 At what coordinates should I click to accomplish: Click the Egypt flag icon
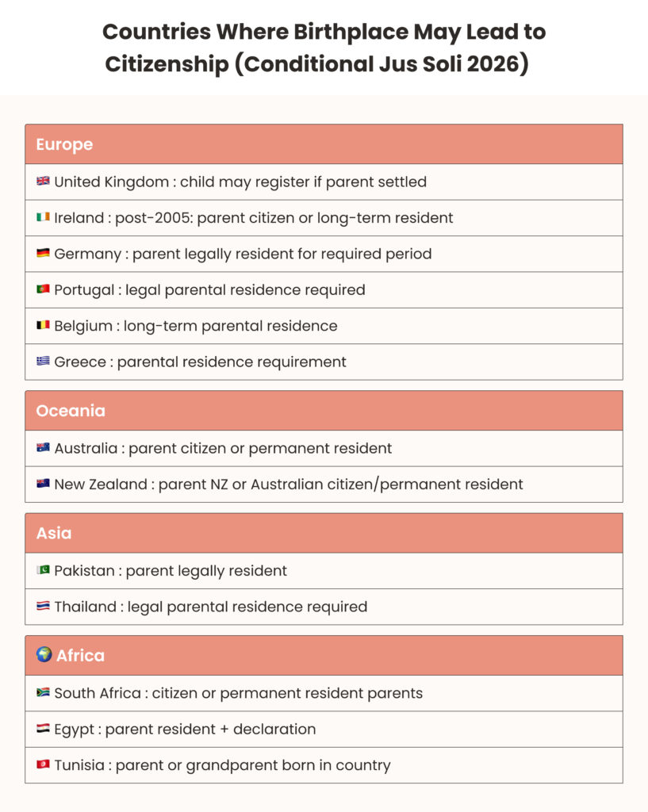pos(43,729)
